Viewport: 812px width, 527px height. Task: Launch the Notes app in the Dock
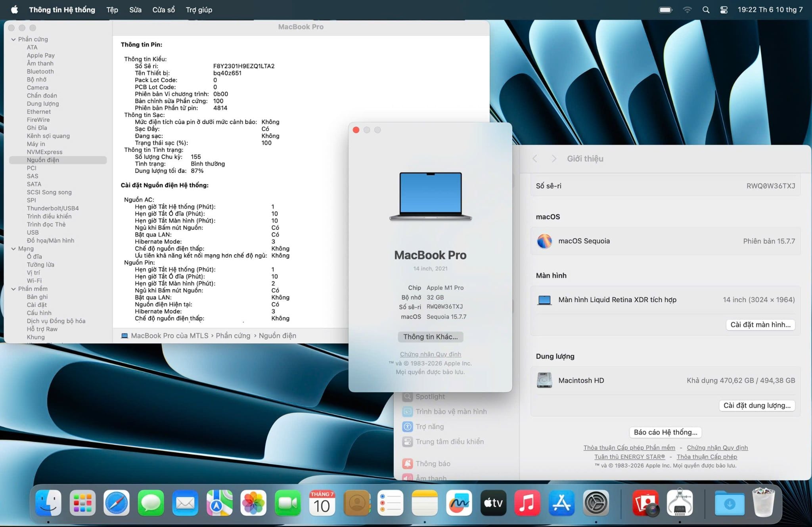(x=425, y=503)
